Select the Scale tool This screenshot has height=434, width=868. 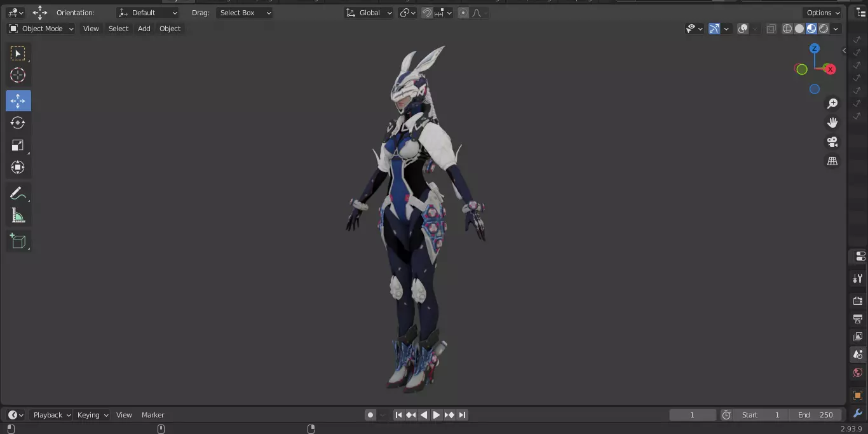[x=18, y=146]
